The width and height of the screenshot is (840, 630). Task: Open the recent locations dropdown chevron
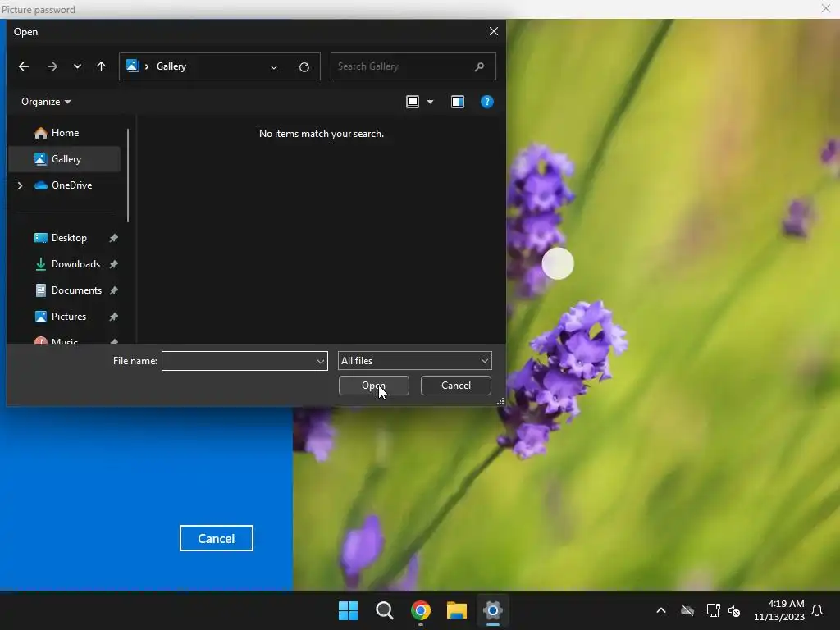(x=77, y=66)
